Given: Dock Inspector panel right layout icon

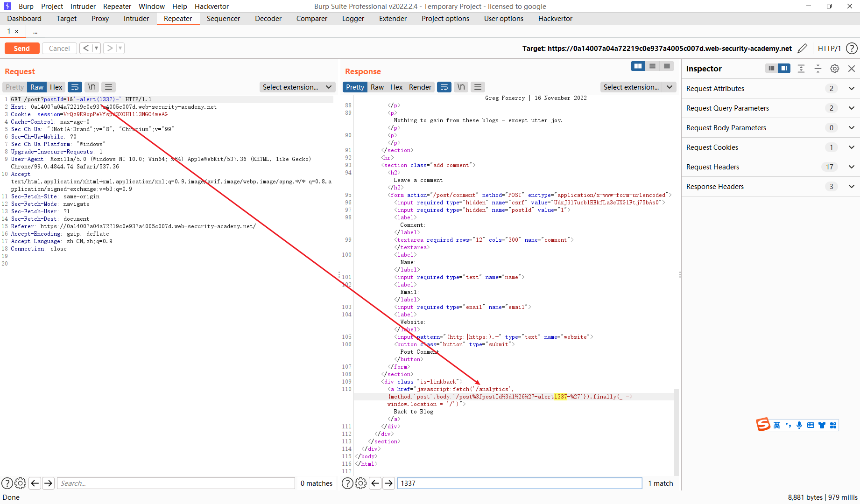Looking at the screenshot, I should (x=784, y=69).
